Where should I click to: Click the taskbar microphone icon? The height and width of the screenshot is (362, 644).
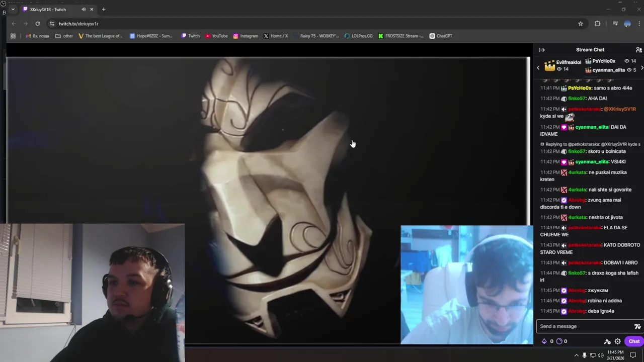[x=584, y=355]
